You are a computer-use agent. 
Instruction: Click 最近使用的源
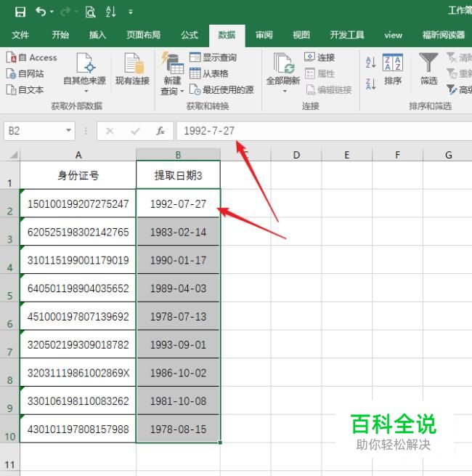221,90
